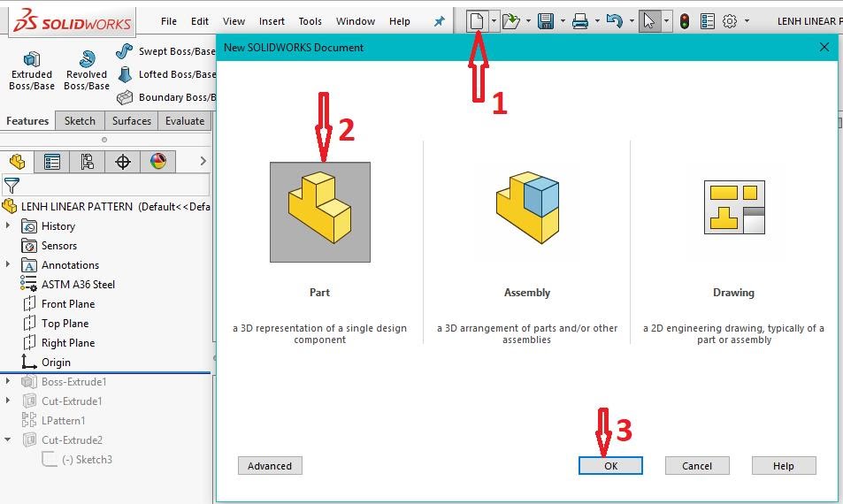Select the Front Plane item
This screenshot has width=843, height=504.
59,304
